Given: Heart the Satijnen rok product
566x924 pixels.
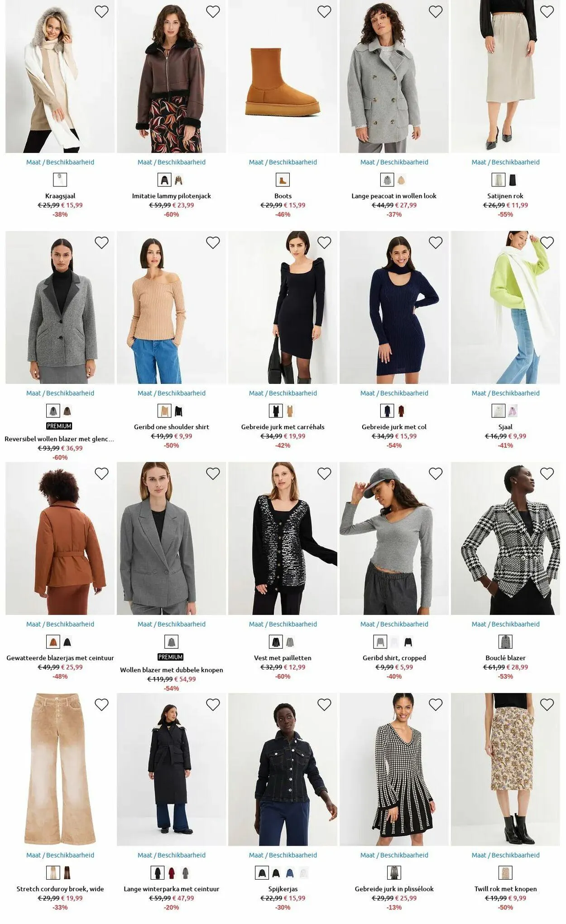Looking at the screenshot, I should tap(547, 12).
